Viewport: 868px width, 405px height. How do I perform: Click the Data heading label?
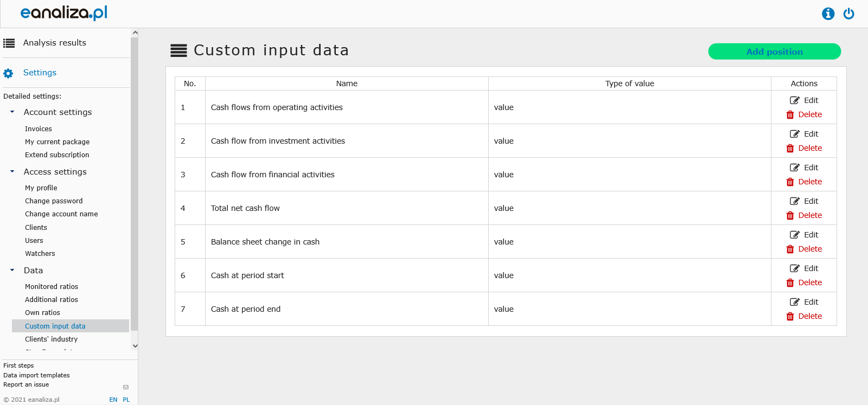pyautogui.click(x=33, y=271)
